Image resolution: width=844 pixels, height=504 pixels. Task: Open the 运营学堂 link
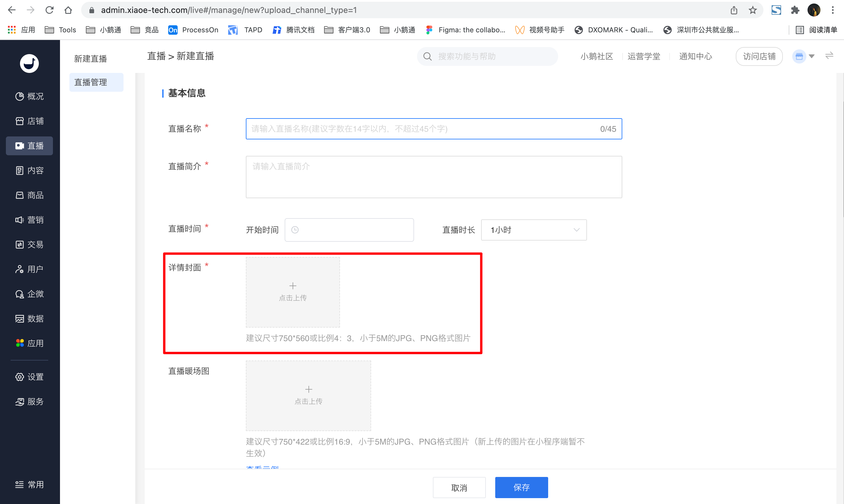pyautogui.click(x=644, y=56)
